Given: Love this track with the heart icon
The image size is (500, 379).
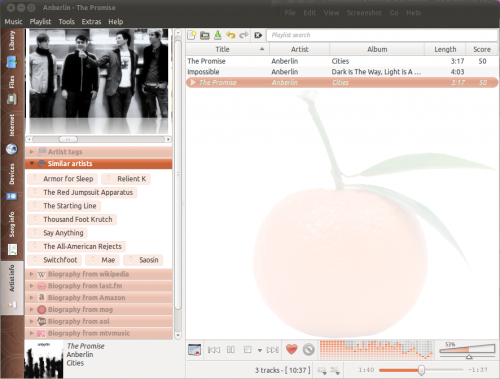Looking at the screenshot, I should click(x=292, y=350).
